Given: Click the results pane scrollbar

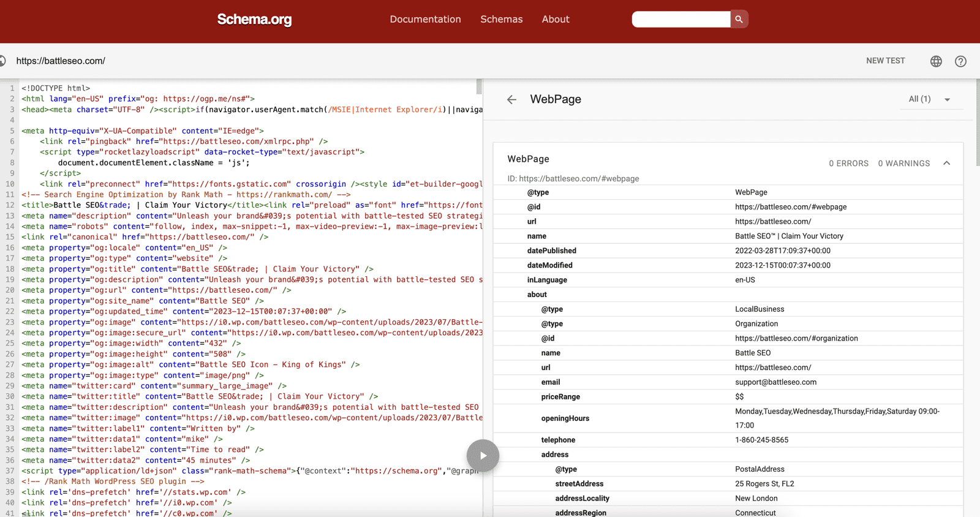Looking at the screenshot, I should click(978, 123).
